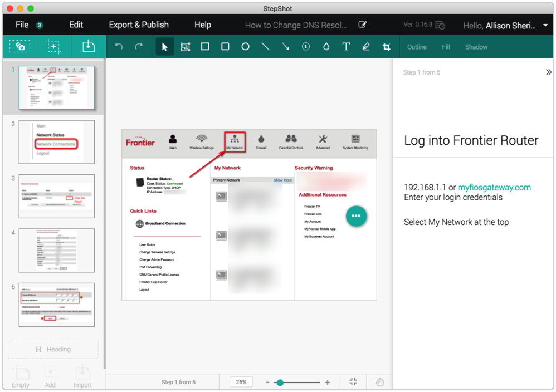The width and height of the screenshot is (556, 392).
Task: Select the highlighter tool
Action: point(366,46)
